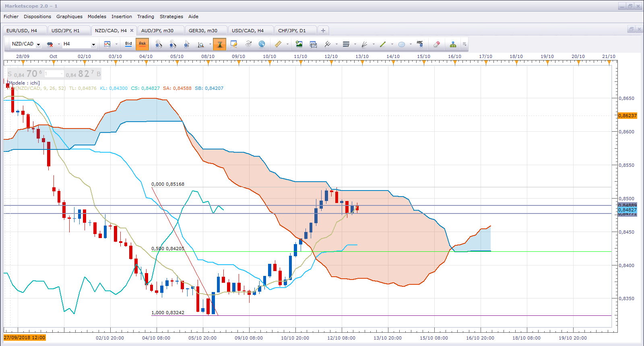Toggle the Bid price display
The width and height of the screenshot is (644, 346).
pos(128,44)
